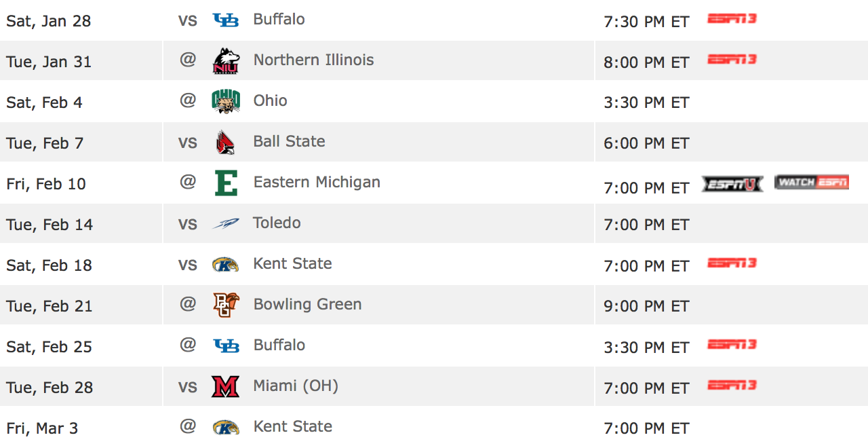Click the Eastern Michigan green E logo
This screenshot has width=868, height=448.
pos(226,183)
